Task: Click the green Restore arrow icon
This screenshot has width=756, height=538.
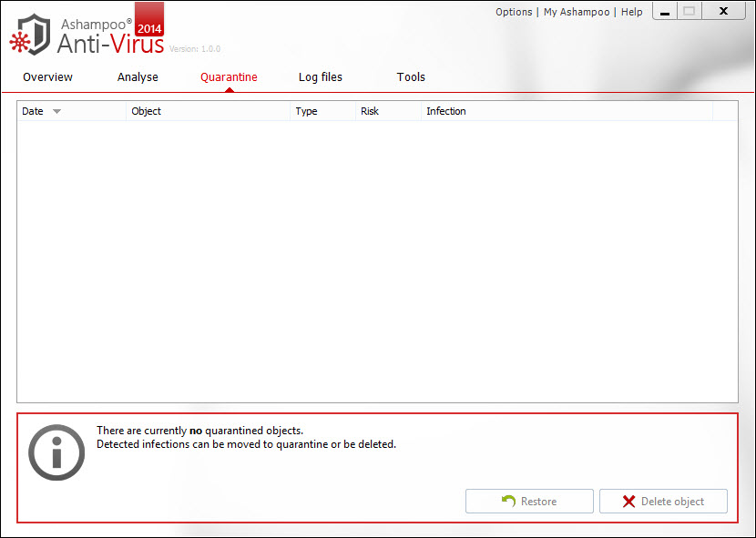Action: [x=508, y=502]
